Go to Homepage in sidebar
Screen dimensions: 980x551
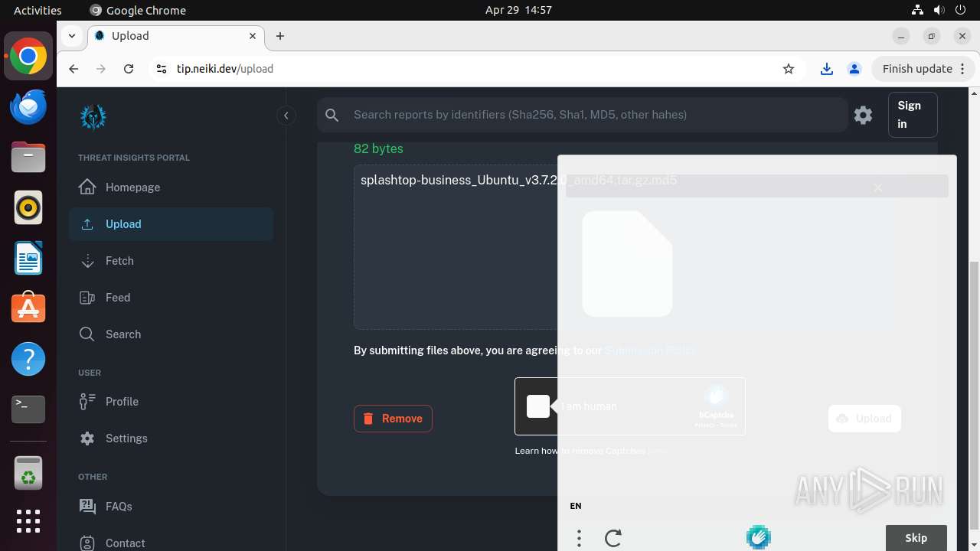pos(171,187)
